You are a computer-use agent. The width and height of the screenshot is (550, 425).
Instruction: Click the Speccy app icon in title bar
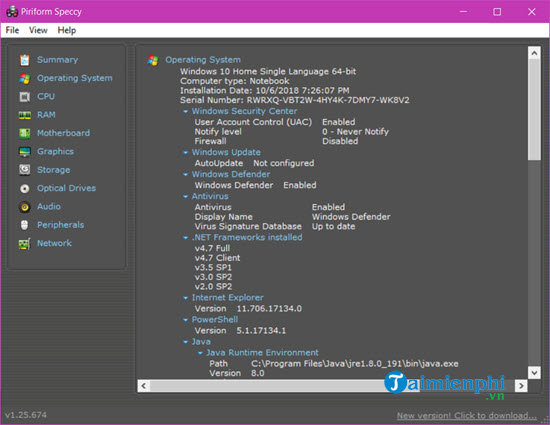pos(12,12)
